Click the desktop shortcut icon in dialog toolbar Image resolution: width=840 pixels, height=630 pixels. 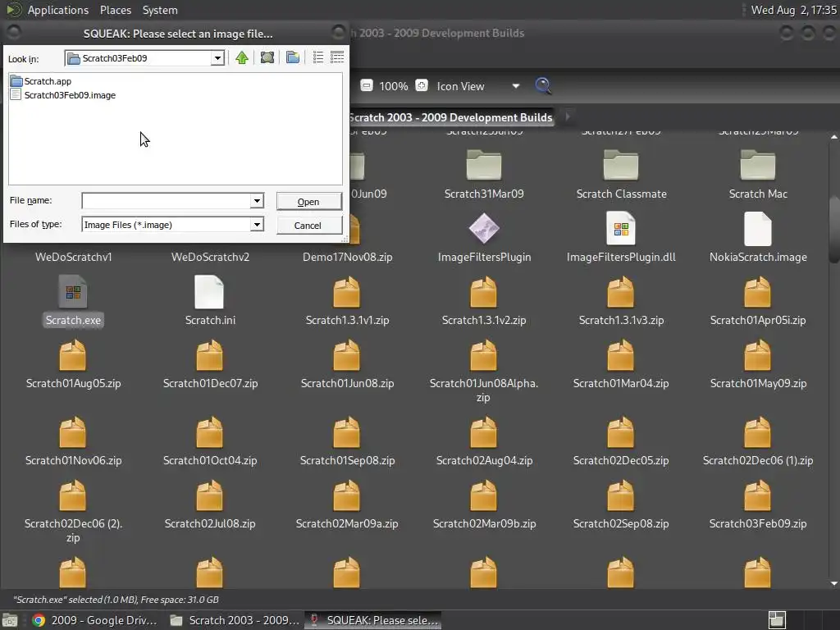coord(267,58)
